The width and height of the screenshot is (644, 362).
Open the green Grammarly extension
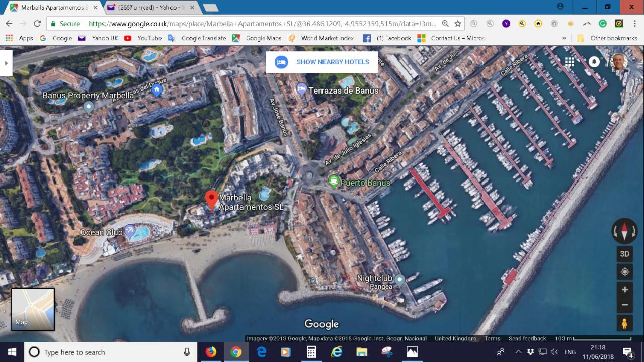tap(603, 24)
